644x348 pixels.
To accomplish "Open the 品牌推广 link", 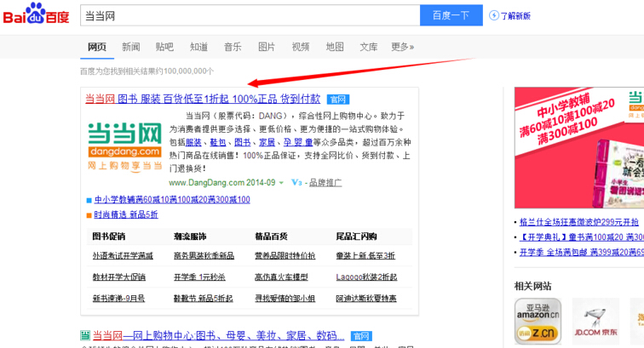I will tap(325, 183).
